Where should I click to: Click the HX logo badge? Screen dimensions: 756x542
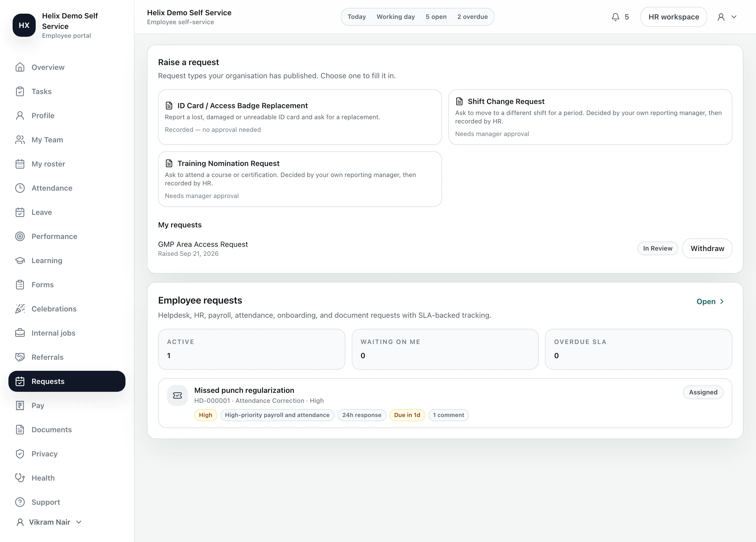[x=24, y=25]
